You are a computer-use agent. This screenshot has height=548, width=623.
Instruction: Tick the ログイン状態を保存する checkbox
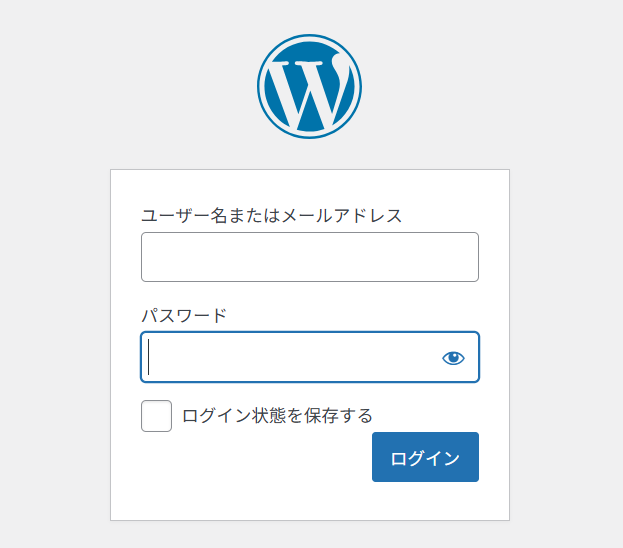point(156,416)
